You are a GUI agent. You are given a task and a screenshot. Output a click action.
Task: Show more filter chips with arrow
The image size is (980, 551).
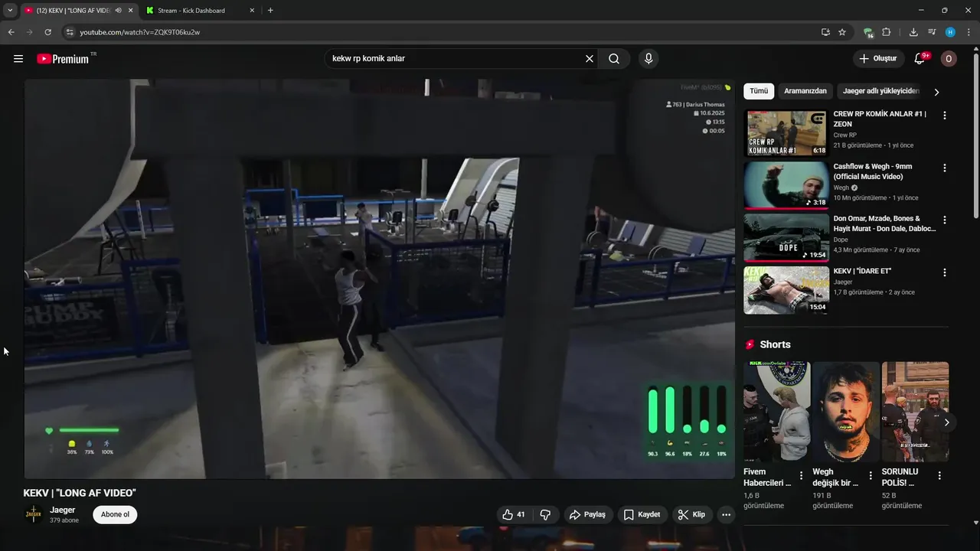[x=936, y=92]
